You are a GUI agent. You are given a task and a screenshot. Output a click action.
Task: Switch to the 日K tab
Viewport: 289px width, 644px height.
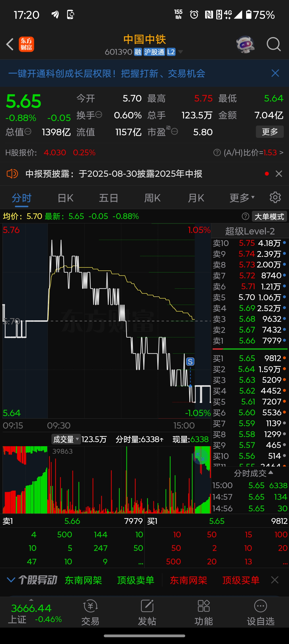(66, 198)
